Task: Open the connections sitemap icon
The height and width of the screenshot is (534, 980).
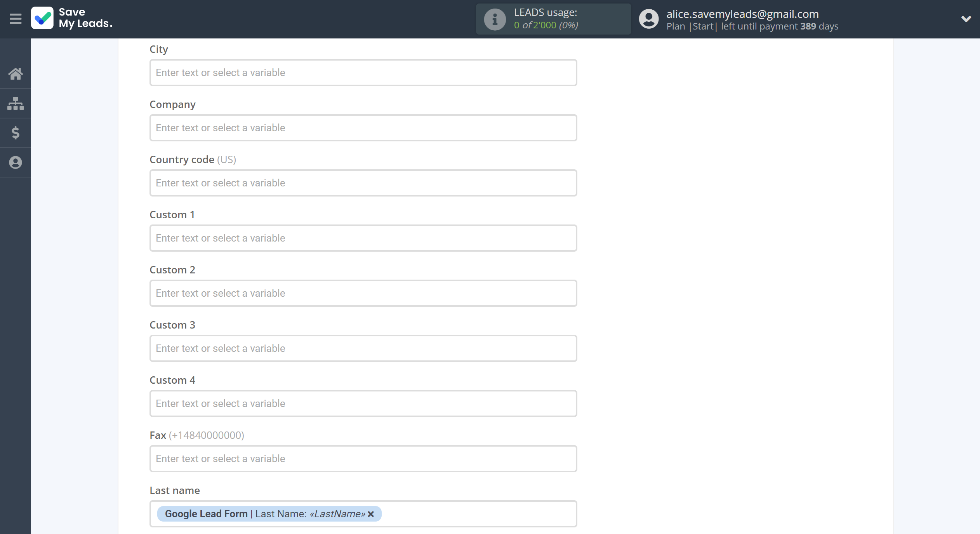Action: point(16,103)
